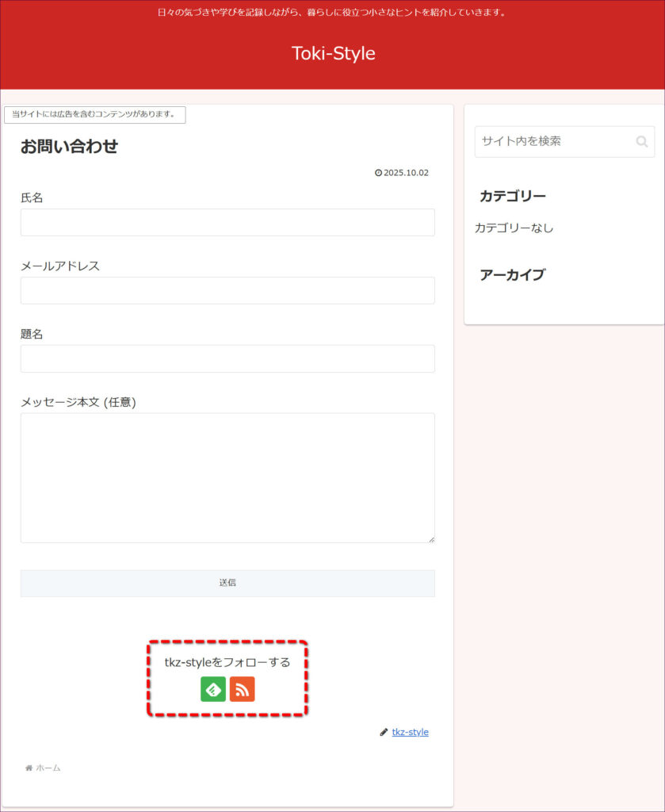This screenshot has height=812, width=665.
Task: Click the アーカイブ sidebar heading
Action: click(x=512, y=275)
